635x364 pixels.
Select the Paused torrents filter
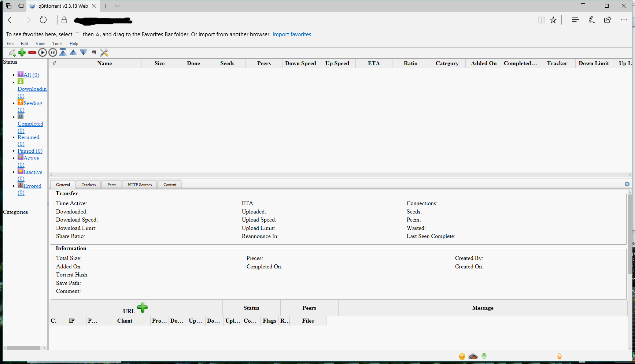[30, 151]
